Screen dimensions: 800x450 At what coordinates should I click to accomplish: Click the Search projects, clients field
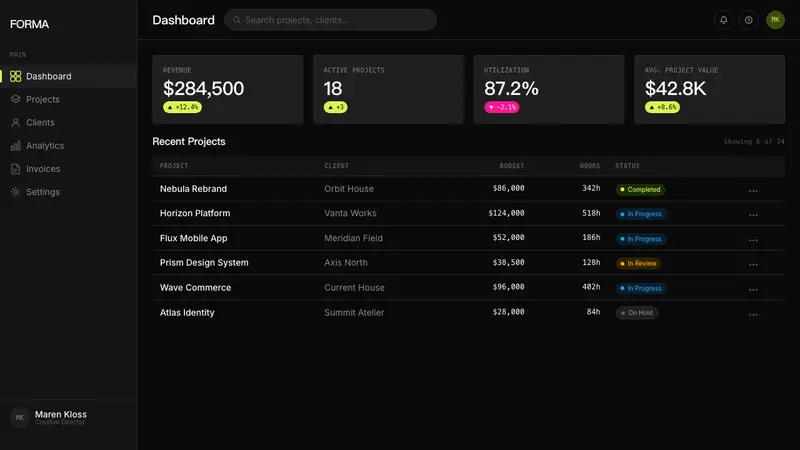[330, 20]
